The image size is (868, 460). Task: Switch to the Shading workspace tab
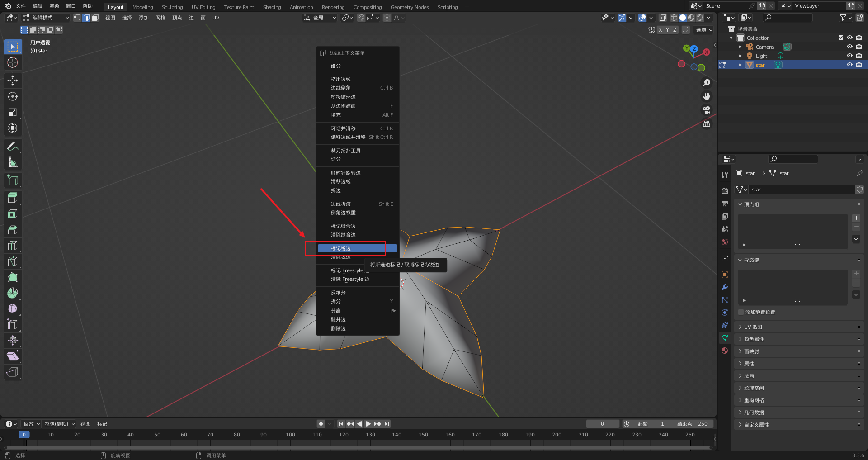(272, 7)
